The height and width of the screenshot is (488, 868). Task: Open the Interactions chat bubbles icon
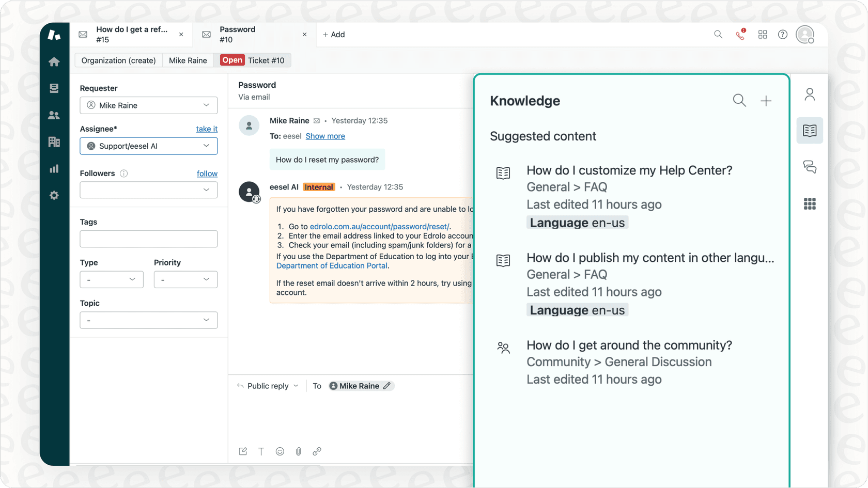(810, 167)
